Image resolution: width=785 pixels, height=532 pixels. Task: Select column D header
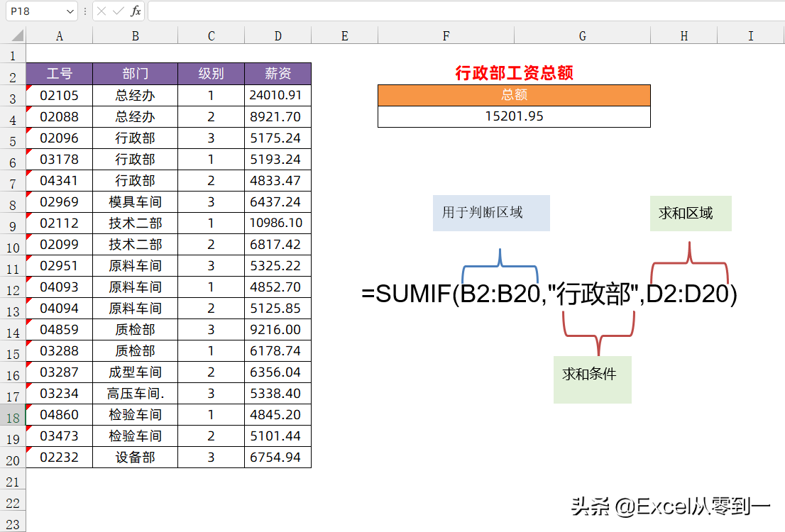click(x=278, y=33)
